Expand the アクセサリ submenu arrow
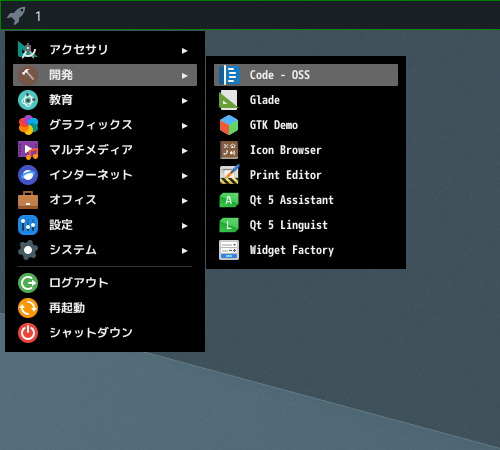The image size is (500, 450). click(185, 51)
